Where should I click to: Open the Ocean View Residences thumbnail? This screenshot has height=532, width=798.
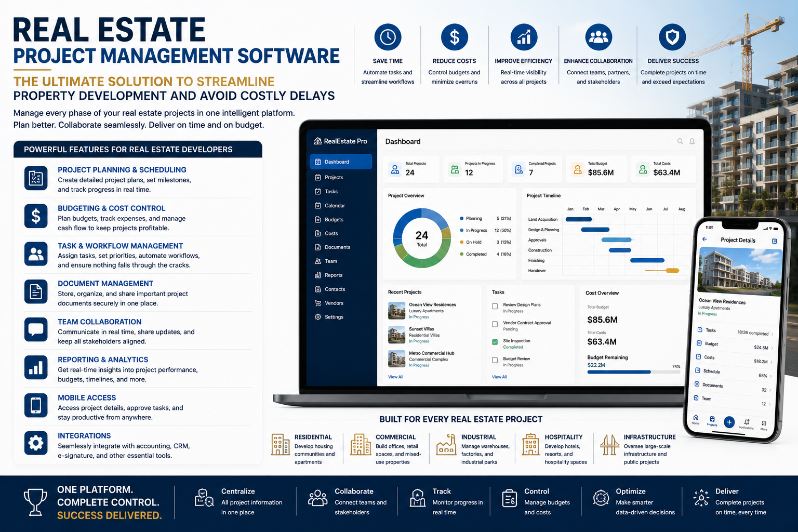pos(397,311)
